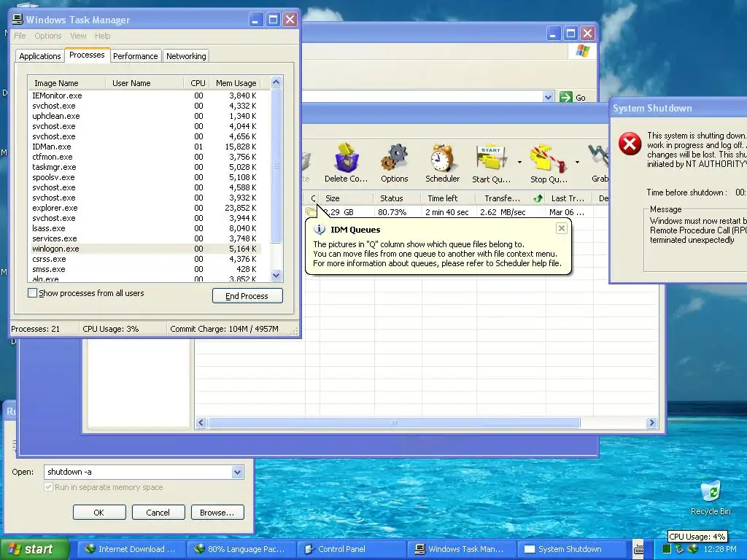Select csrss.exe process row
The height and width of the screenshot is (560, 747).
click(145, 259)
